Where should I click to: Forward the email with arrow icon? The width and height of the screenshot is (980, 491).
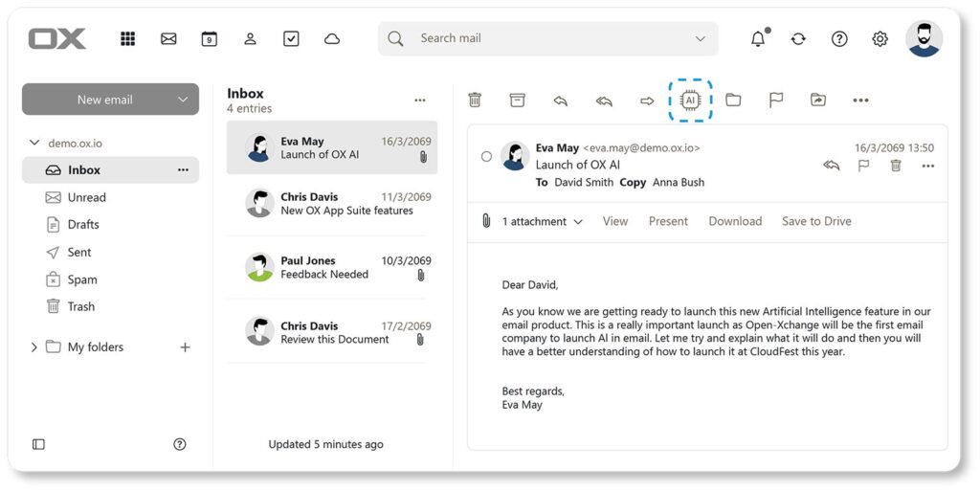[647, 100]
